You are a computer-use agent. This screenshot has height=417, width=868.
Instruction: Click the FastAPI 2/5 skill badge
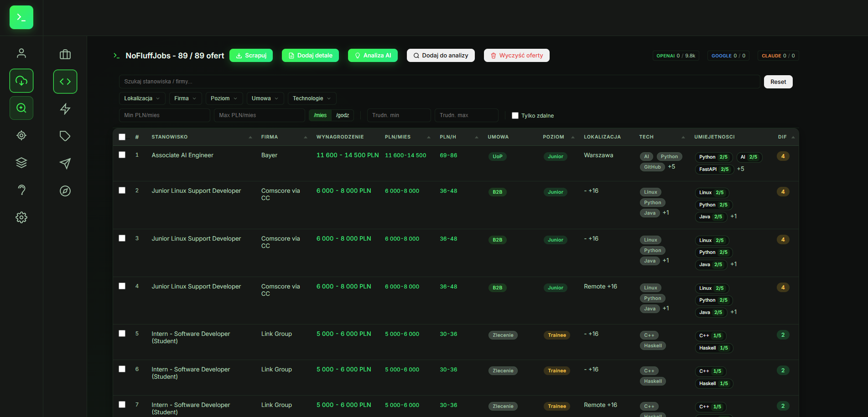tap(714, 169)
